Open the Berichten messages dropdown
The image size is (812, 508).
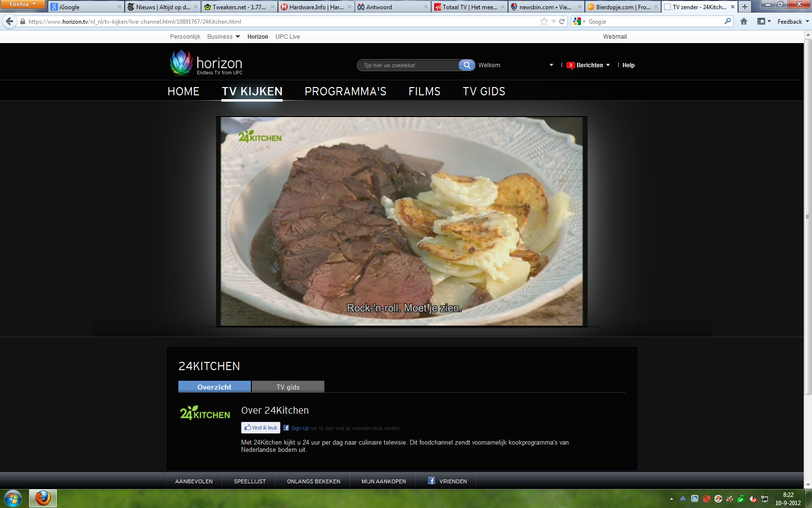click(x=593, y=65)
